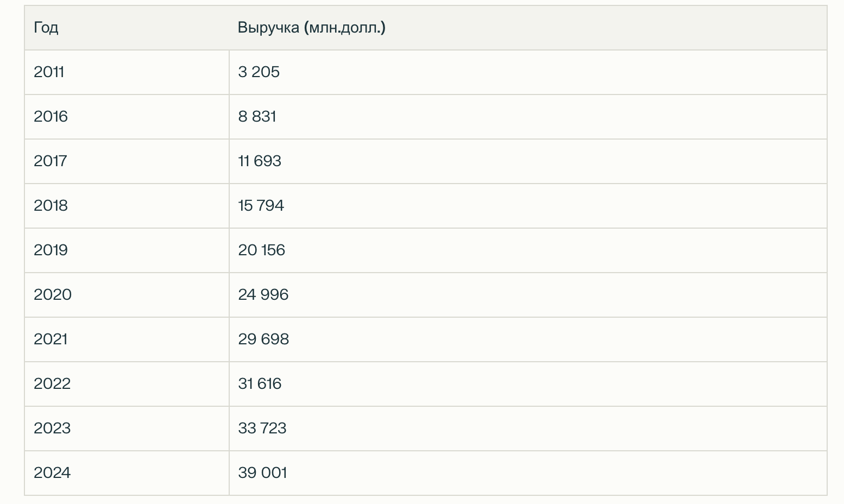Select the year cell 2021
The height and width of the screenshot is (504, 844).
(x=51, y=339)
